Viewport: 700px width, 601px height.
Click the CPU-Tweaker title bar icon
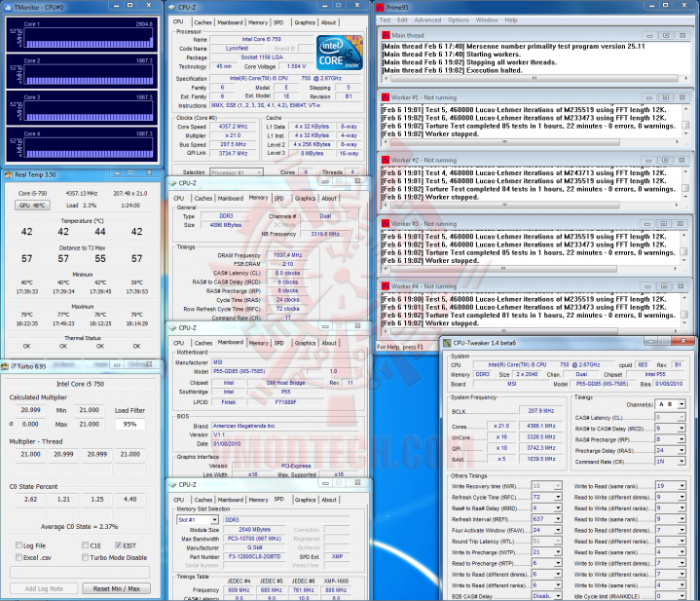click(447, 343)
